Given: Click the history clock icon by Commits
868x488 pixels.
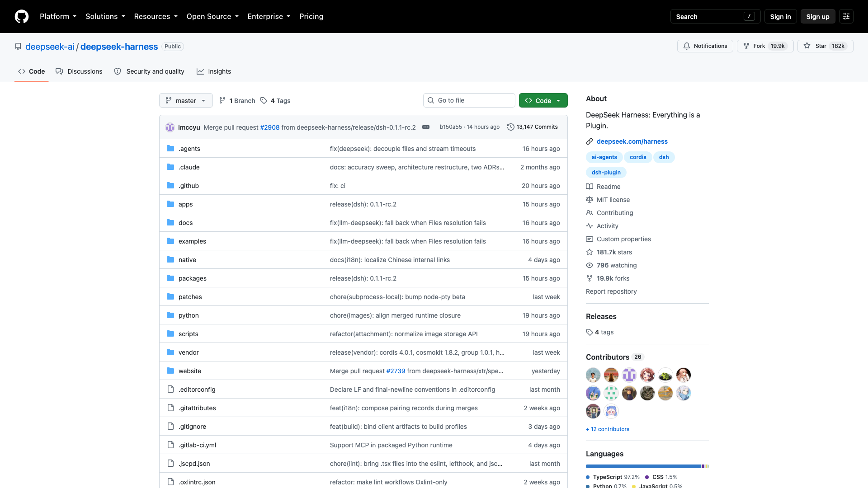Looking at the screenshot, I should click(x=511, y=127).
